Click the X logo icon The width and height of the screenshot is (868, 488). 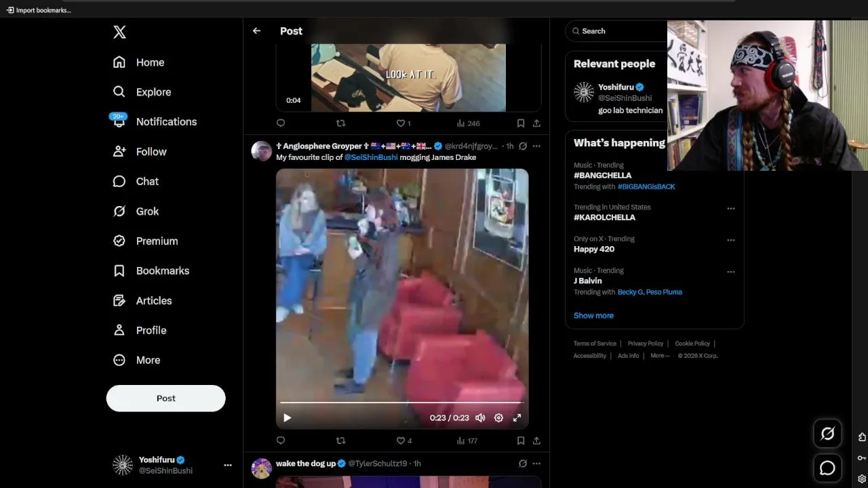[x=119, y=32]
